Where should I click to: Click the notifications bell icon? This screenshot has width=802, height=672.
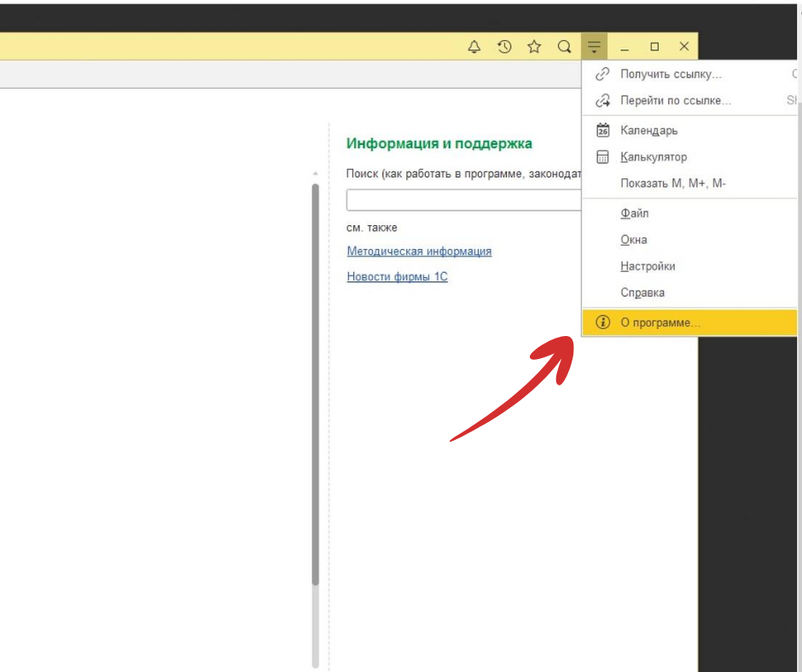click(x=474, y=47)
